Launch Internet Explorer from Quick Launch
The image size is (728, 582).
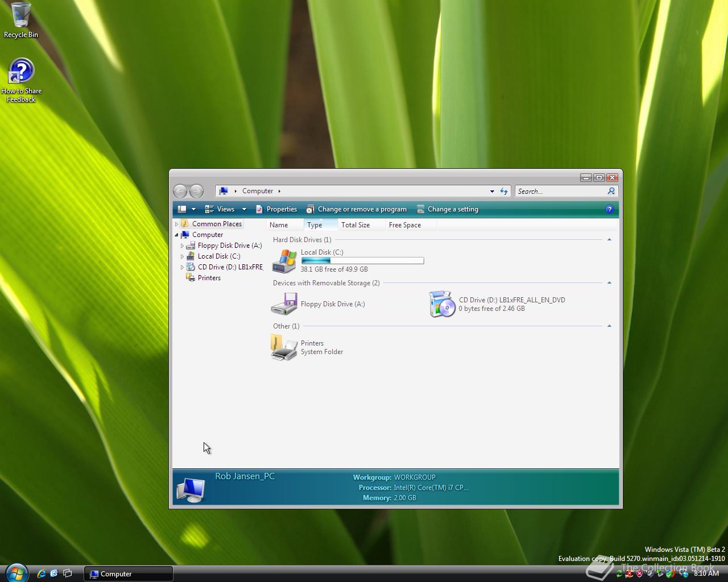click(41, 573)
